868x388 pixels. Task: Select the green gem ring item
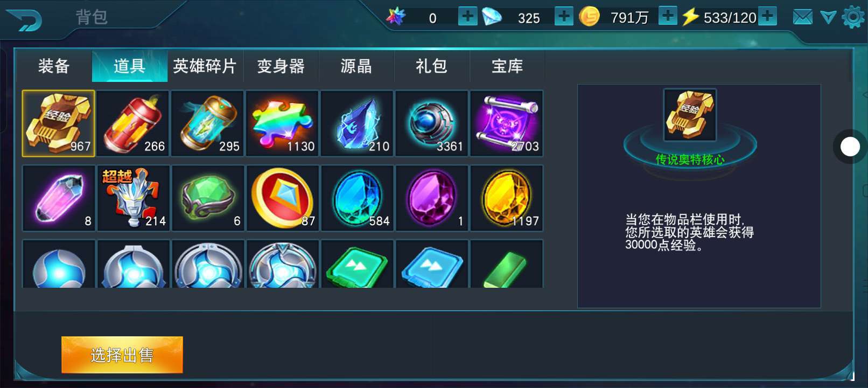coord(208,198)
